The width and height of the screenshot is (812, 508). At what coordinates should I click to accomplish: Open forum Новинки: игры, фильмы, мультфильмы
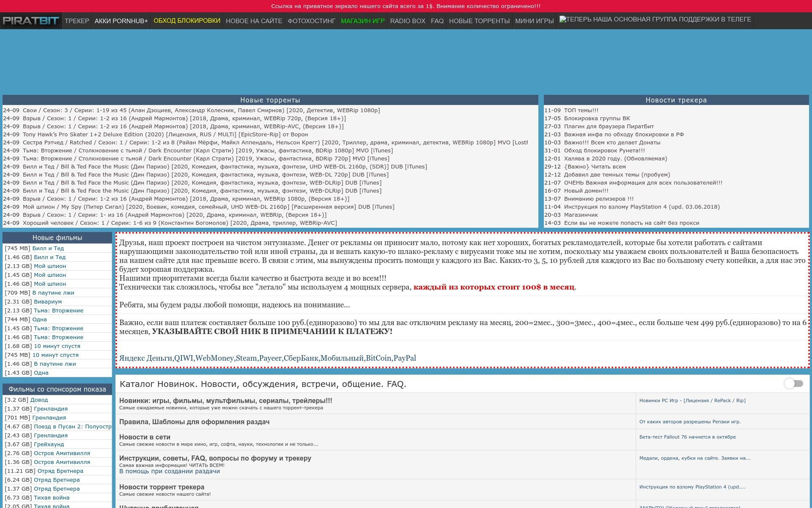coord(225,400)
